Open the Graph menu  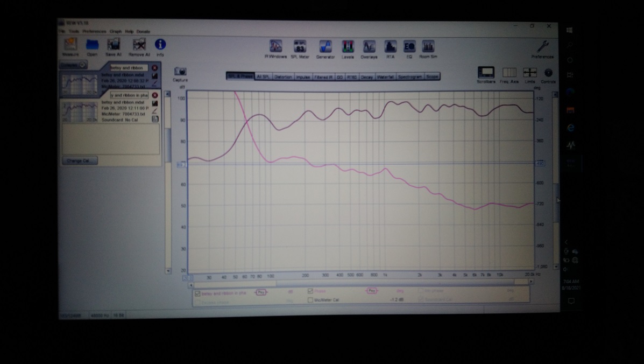click(x=116, y=31)
